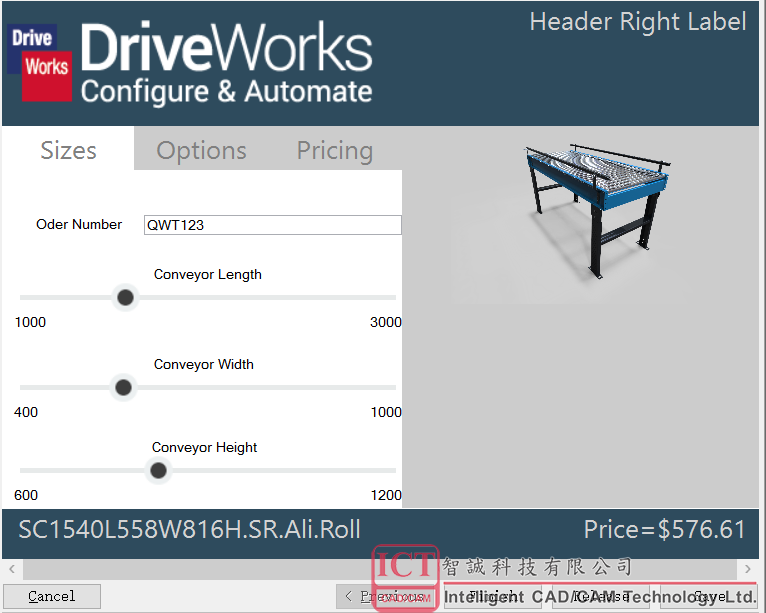This screenshot has height=613, width=766.
Task: Click the horizontal scrollbar left arrow
Action: pos(12,569)
